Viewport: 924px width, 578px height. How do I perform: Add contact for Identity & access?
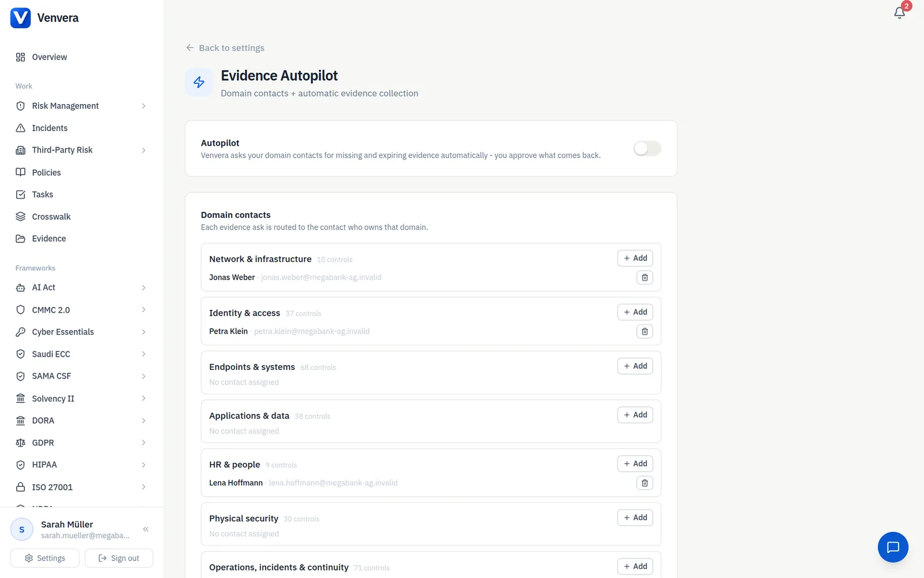635,312
